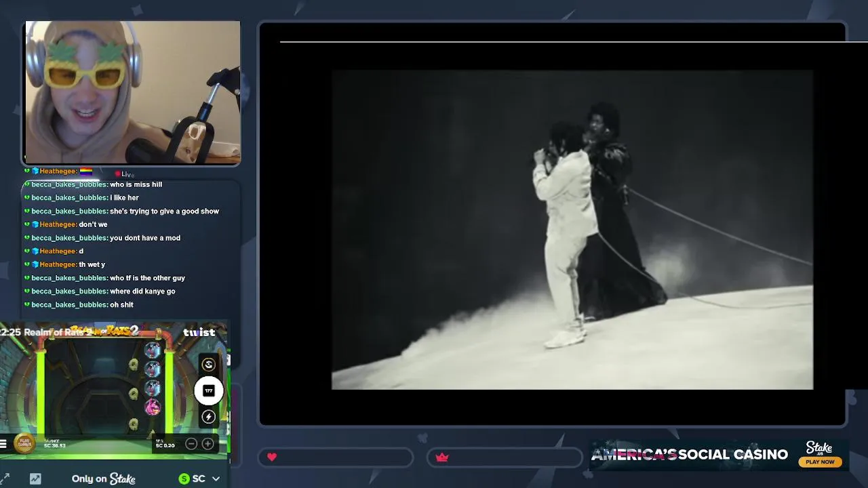Expand the game to fullscreen via arrows icon
The height and width of the screenshot is (488, 868).
pyautogui.click(x=5, y=479)
